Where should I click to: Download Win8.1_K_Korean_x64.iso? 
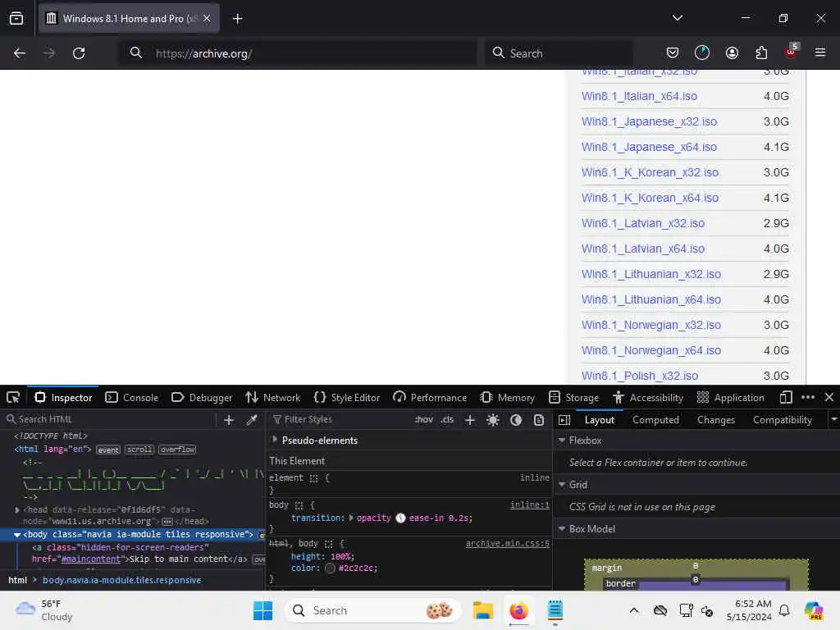tap(650, 199)
